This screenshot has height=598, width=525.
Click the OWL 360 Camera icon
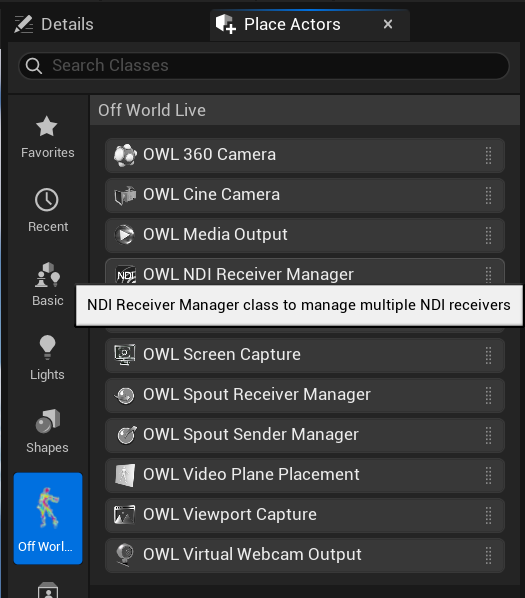[x=125, y=155]
